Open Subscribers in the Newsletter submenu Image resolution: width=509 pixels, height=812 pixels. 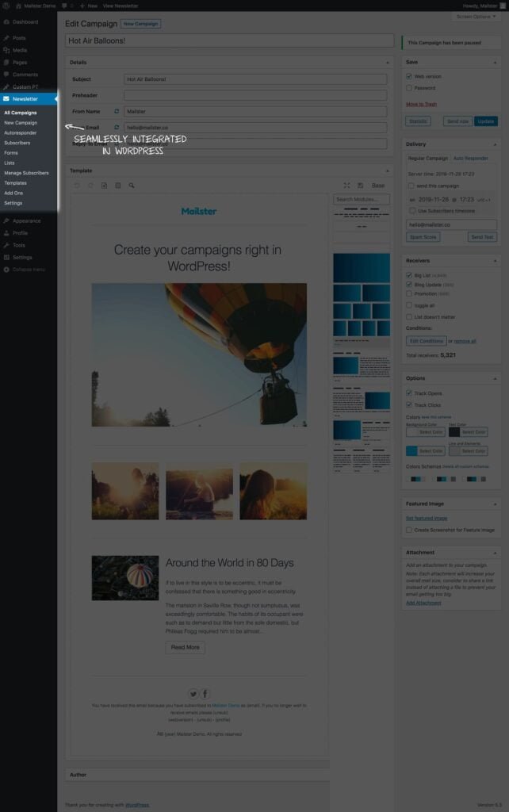click(17, 143)
